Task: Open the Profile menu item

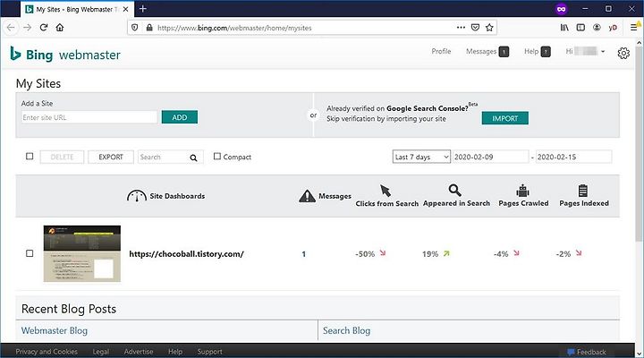Action: [x=441, y=51]
